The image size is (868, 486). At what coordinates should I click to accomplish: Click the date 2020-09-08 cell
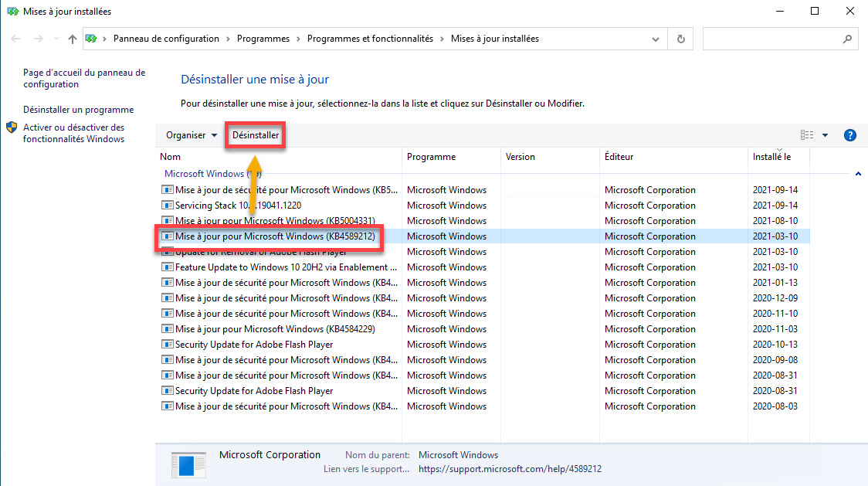click(x=775, y=360)
